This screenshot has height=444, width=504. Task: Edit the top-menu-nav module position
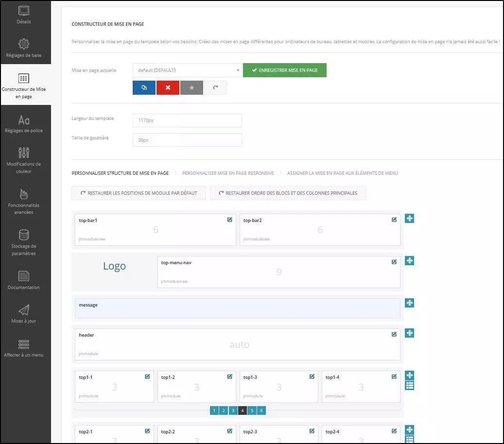tap(394, 262)
